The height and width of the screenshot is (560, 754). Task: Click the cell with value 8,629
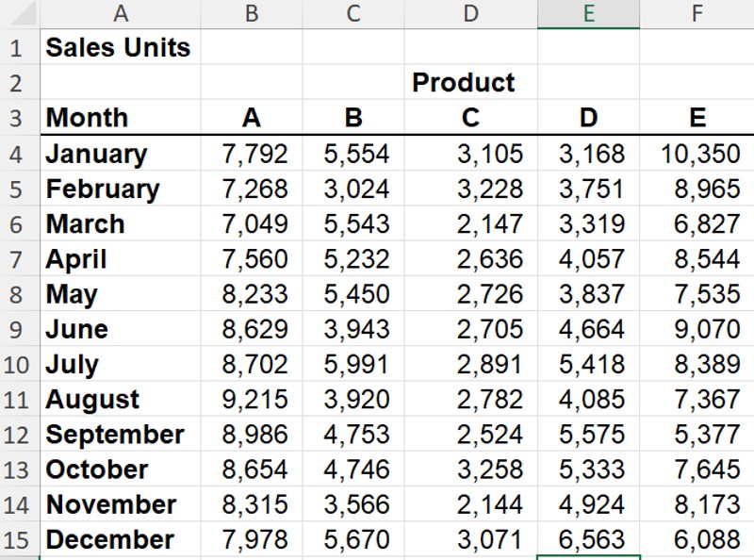[252, 329]
